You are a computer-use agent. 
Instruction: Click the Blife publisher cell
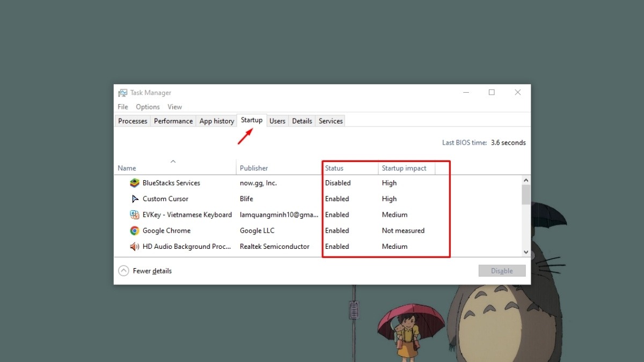click(x=246, y=199)
